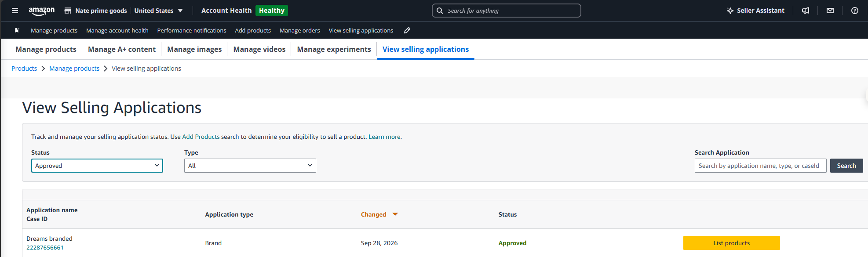Click List products for Dreams branded
This screenshot has width=868, height=257.
click(x=732, y=243)
